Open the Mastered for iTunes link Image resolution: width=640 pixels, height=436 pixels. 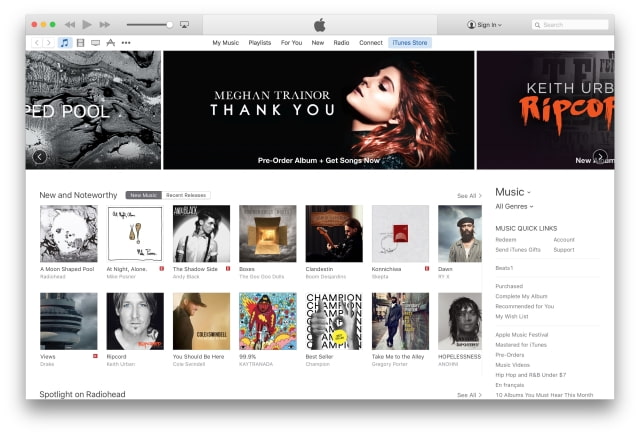[521, 345]
